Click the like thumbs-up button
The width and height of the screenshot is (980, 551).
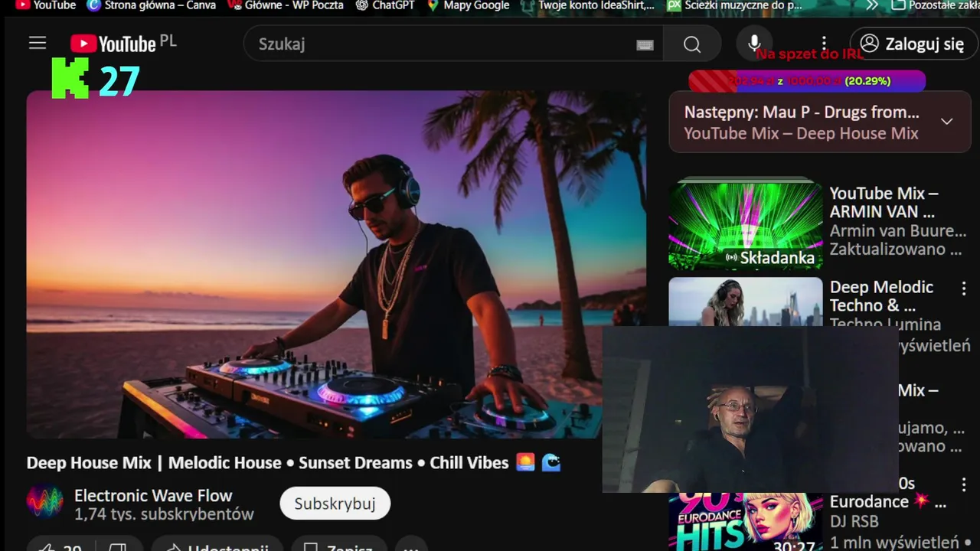(60, 547)
